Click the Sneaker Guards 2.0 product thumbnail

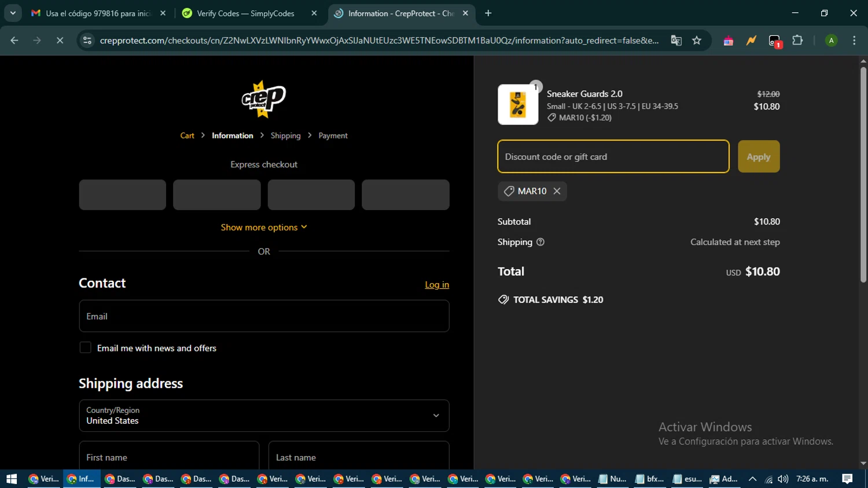coord(518,105)
